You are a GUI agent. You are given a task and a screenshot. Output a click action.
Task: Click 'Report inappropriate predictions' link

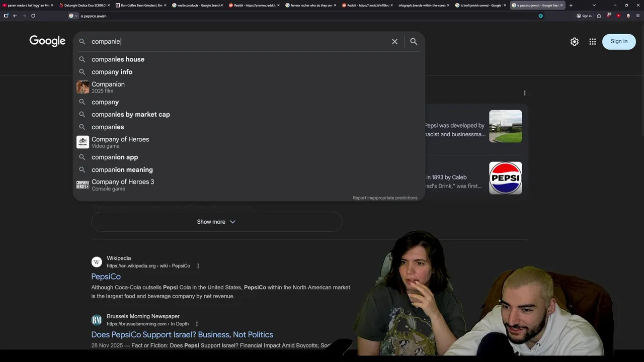click(385, 198)
